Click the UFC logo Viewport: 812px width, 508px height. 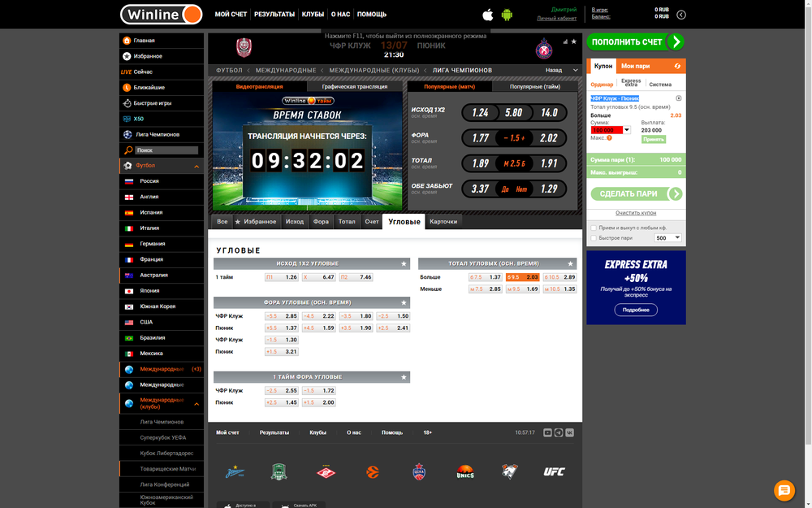(x=554, y=471)
